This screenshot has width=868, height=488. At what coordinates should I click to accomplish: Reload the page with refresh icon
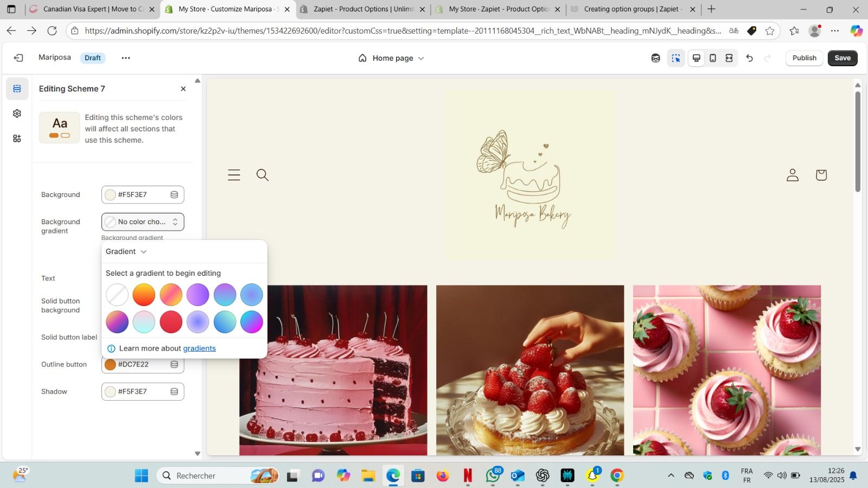click(x=52, y=31)
